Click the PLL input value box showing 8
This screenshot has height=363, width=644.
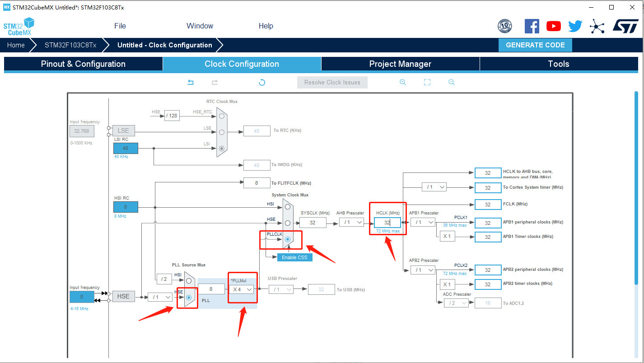point(211,289)
